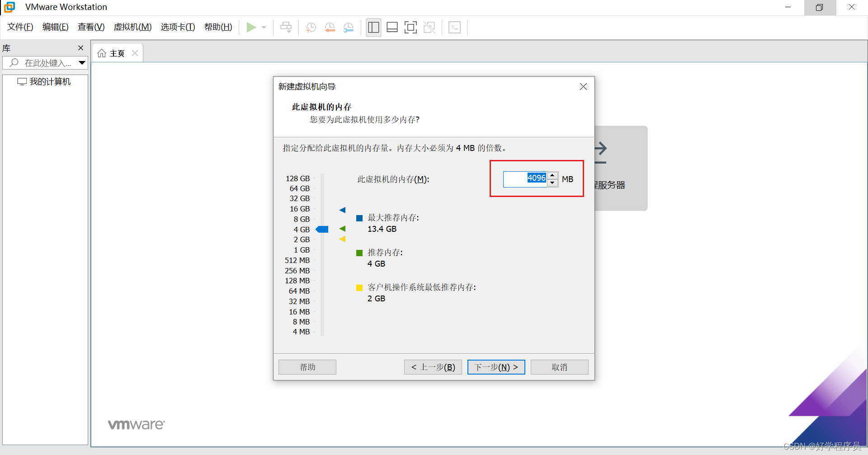Click Send Ctrl+Alt+Del toolbar icon
Screen dimensions: 868x455
tap(286, 28)
